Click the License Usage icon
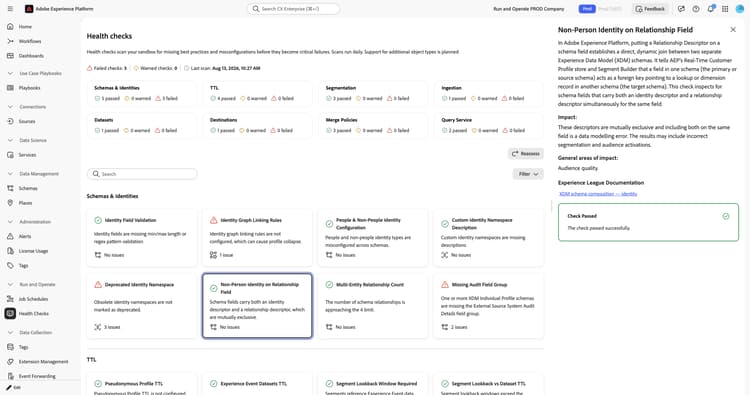This screenshot has height=395, width=750. [x=11, y=251]
